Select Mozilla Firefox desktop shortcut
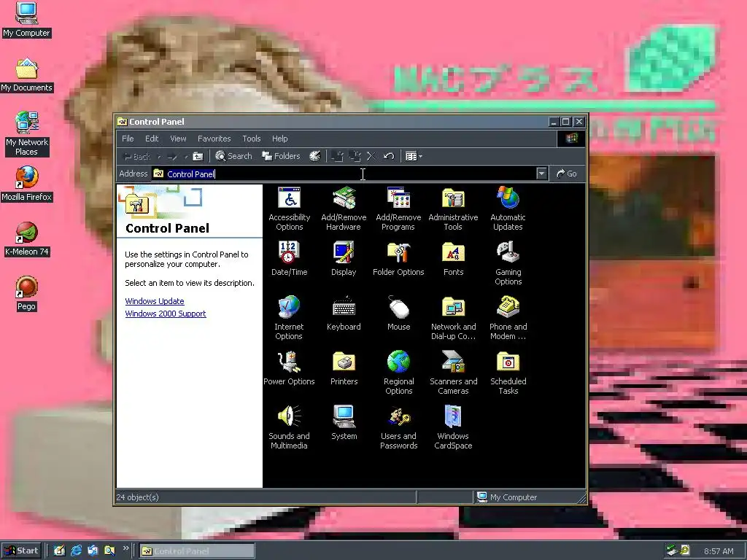747x560 pixels. point(26,183)
